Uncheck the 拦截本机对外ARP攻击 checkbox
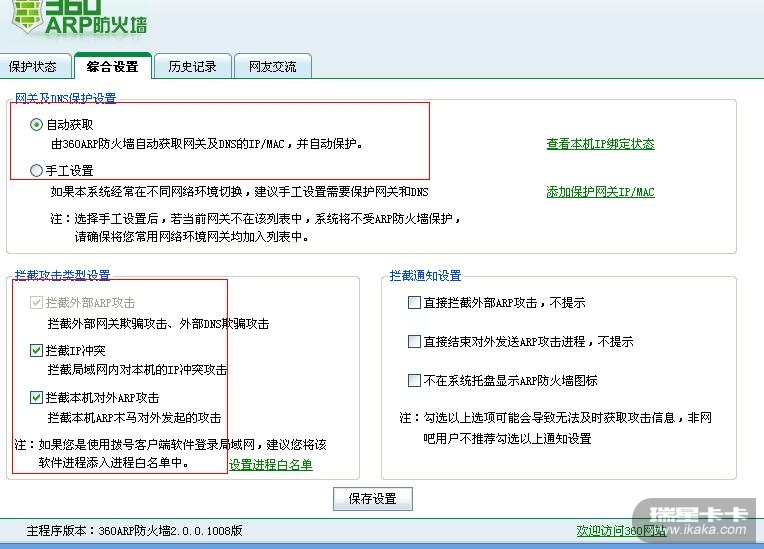 [36, 398]
